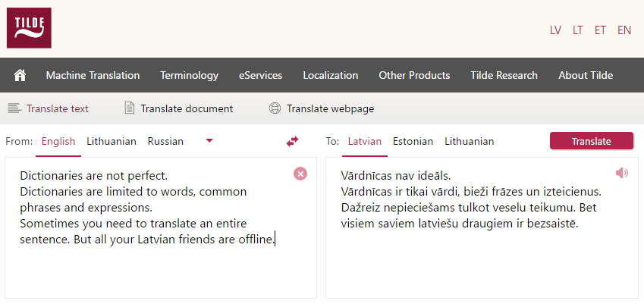Click the red Translate button
This screenshot has width=644, height=304.
(592, 141)
